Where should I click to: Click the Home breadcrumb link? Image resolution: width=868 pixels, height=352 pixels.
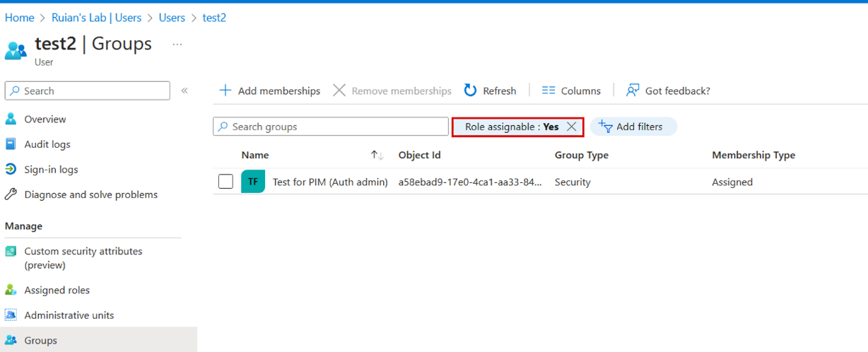[x=19, y=18]
